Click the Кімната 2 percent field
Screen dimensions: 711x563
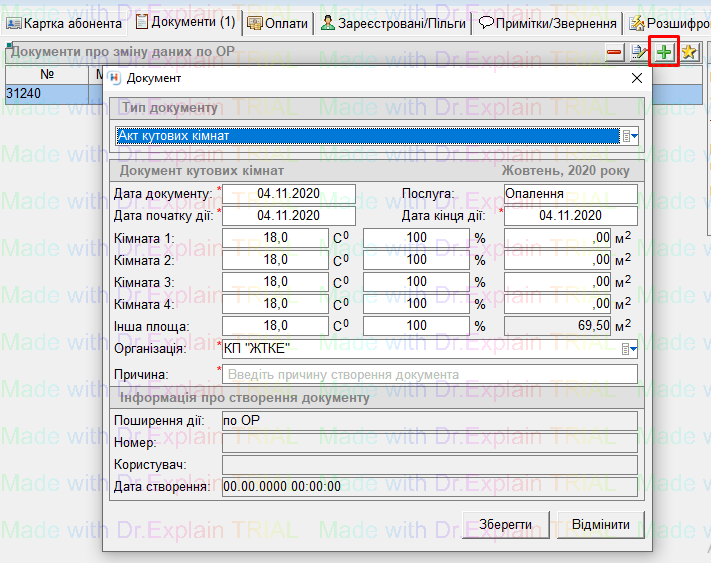[416, 260]
